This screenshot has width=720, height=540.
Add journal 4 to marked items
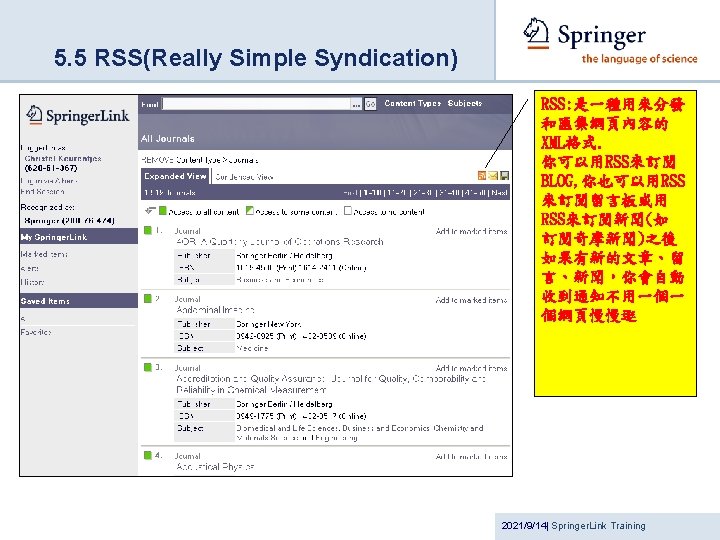(471, 456)
